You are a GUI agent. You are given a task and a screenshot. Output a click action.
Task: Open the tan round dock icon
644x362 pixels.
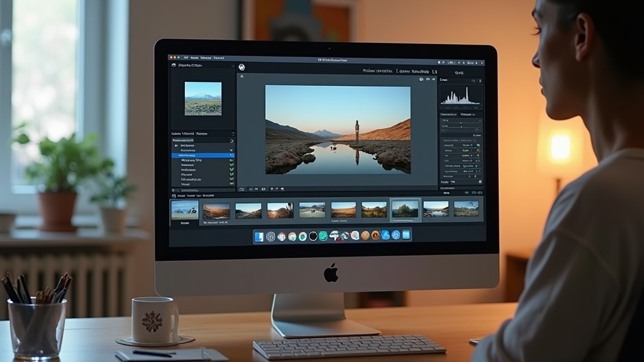pyautogui.click(x=365, y=236)
